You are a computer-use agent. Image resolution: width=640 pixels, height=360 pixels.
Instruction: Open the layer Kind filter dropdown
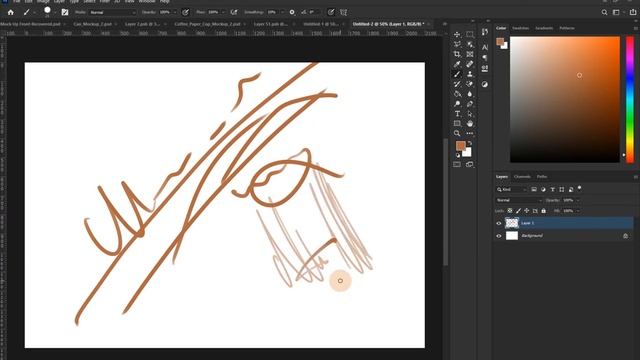point(511,189)
